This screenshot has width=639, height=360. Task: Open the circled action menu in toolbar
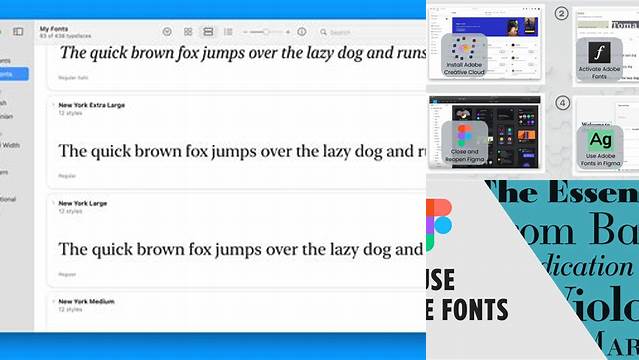tap(167, 31)
